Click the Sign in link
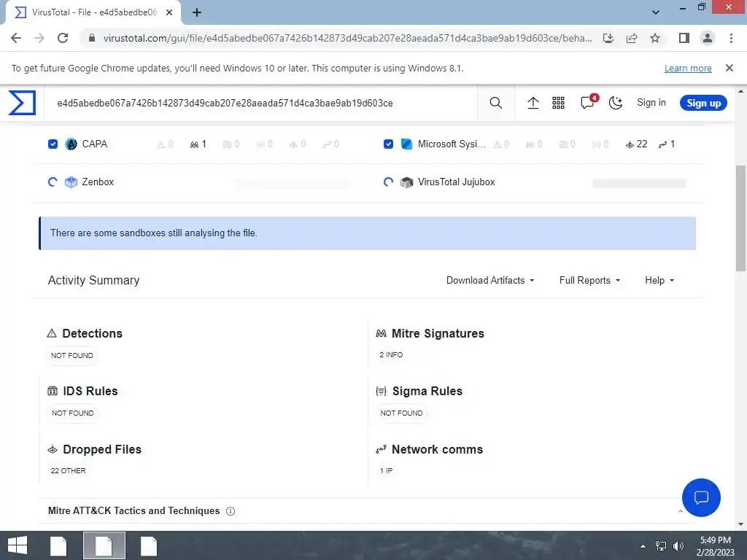The height and width of the screenshot is (560, 747). tap(651, 102)
